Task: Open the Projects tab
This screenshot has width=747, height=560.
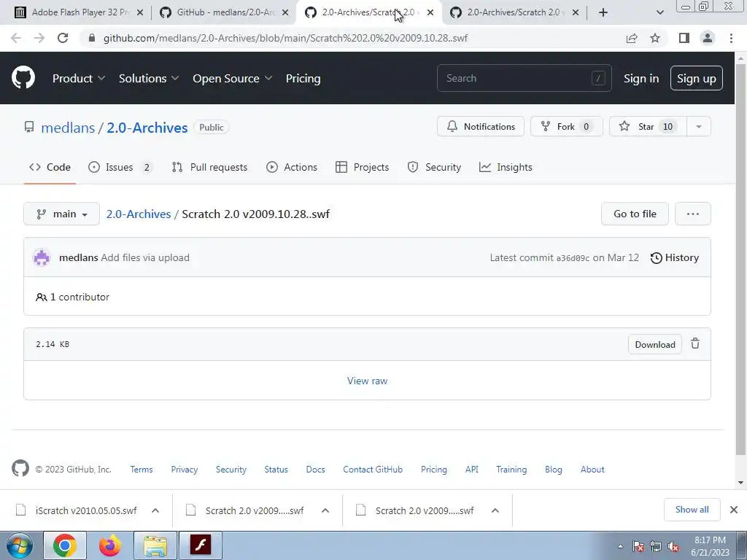Action: tap(362, 167)
